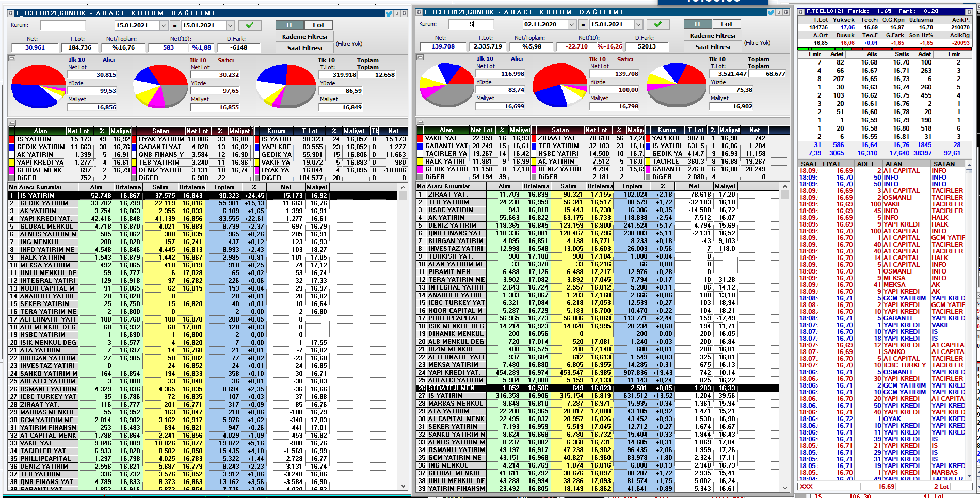Image resolution: width=980 pixels, height=498 pixels.
Task: Collapse the right window Alan/Satan summary table
Action: pyautogui.click(x=420, y=122)
